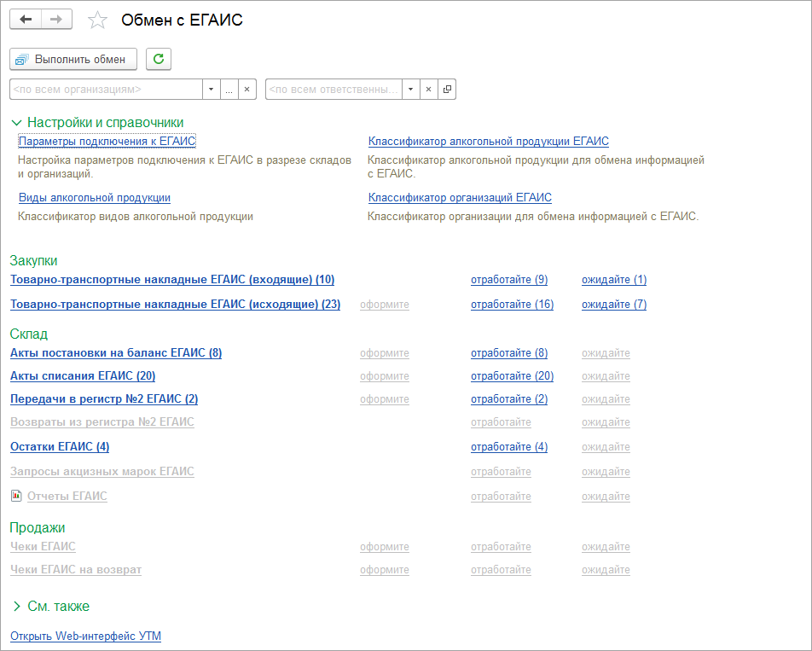Click отработайте for Чеки ЕГАИС

501,547
